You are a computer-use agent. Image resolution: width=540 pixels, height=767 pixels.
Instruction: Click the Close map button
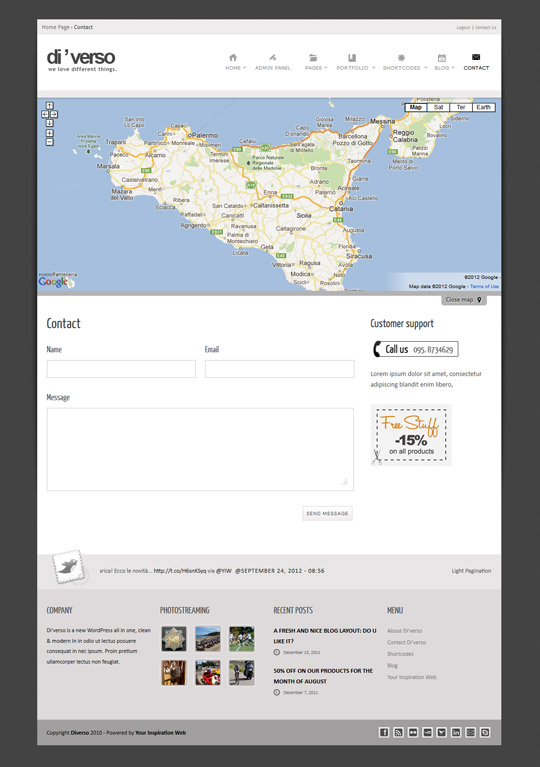(464, 299)
